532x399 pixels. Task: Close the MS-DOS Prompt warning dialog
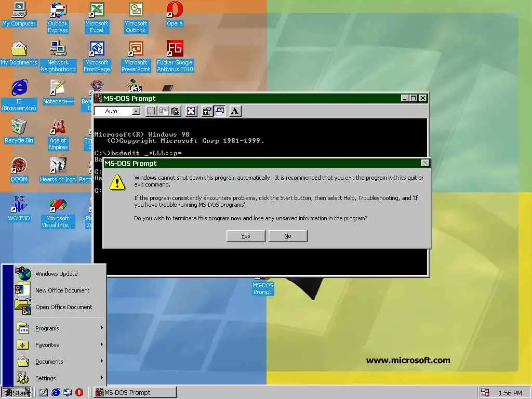[425, 163]
